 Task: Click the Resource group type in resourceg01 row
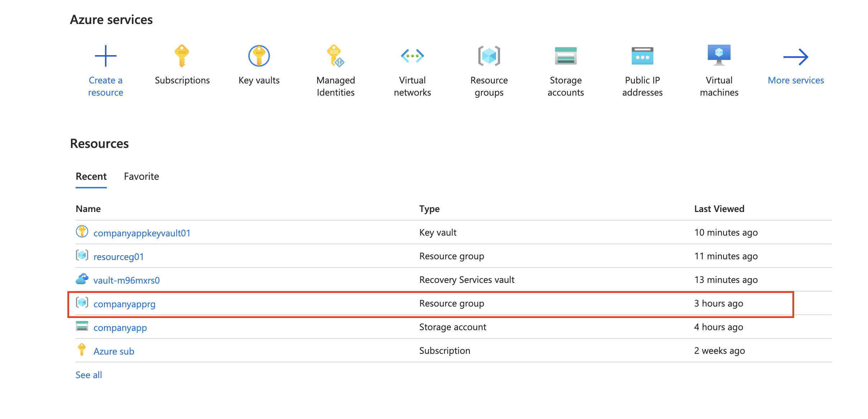(x=452, y=256)
